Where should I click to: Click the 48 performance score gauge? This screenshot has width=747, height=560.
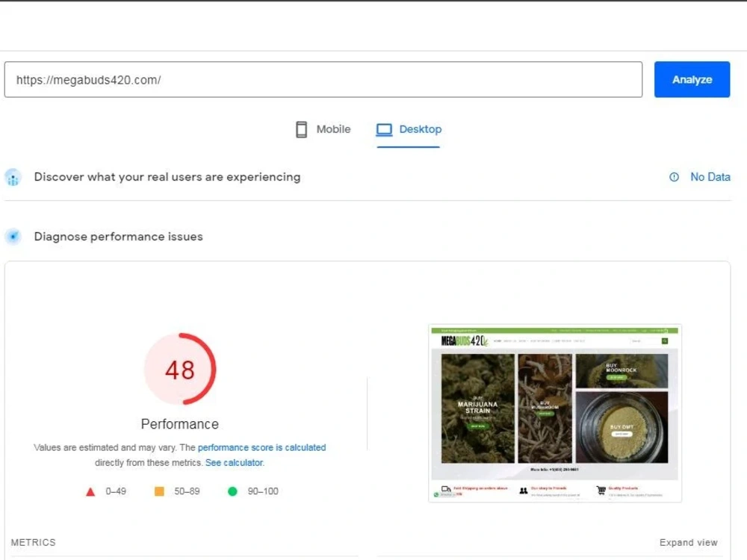(x=180, y=369)
